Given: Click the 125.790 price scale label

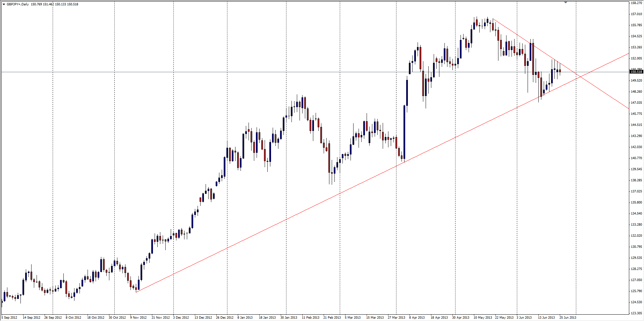Looking at the screenshot, I should coord(636,291).
